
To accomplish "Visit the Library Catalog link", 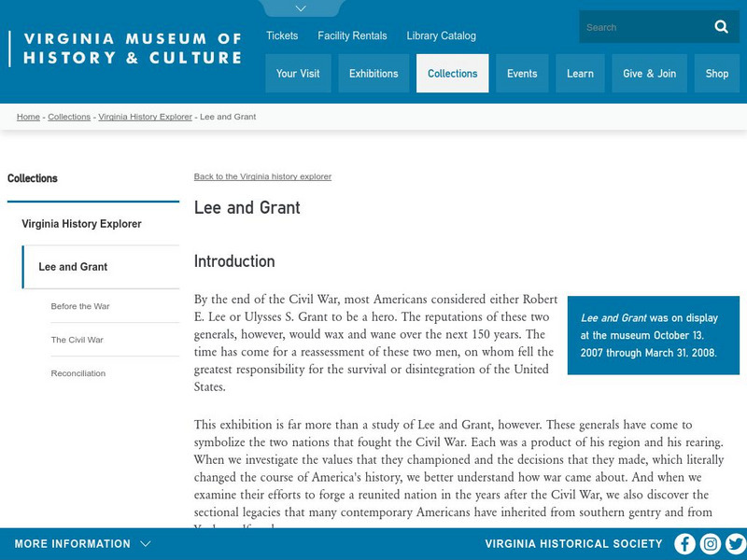I will click(x=441, y=35).
